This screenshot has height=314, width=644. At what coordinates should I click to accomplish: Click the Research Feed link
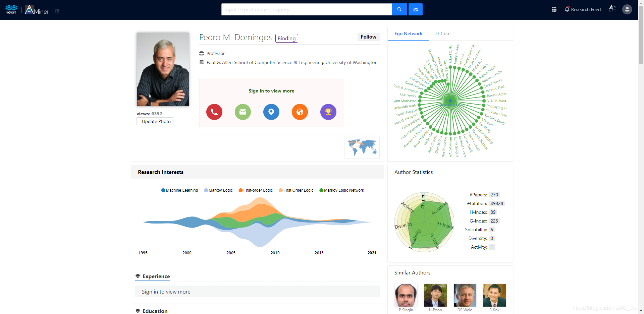coord(586,9)
